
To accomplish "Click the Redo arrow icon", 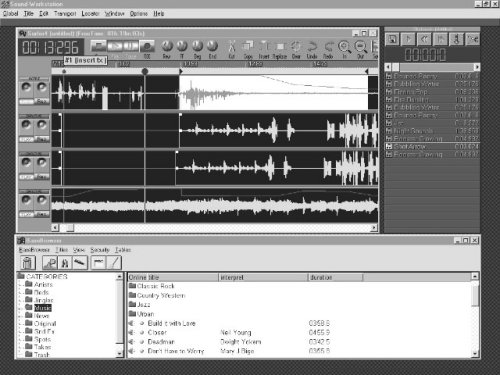I will point(328,46).
